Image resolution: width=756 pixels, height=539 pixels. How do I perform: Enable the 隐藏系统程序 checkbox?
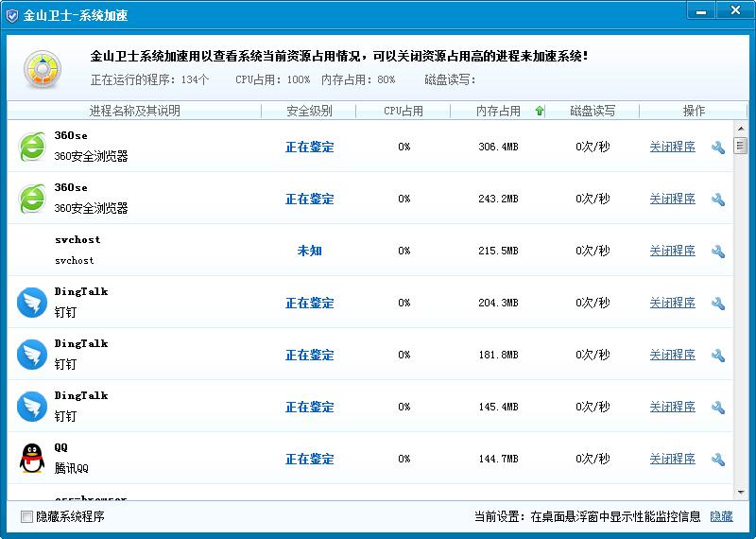click(x=26, y=516)
